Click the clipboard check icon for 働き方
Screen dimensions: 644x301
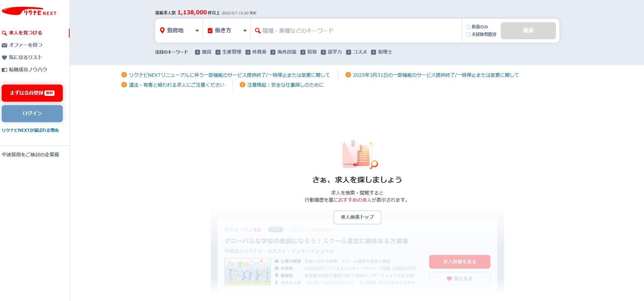point(210,30)
